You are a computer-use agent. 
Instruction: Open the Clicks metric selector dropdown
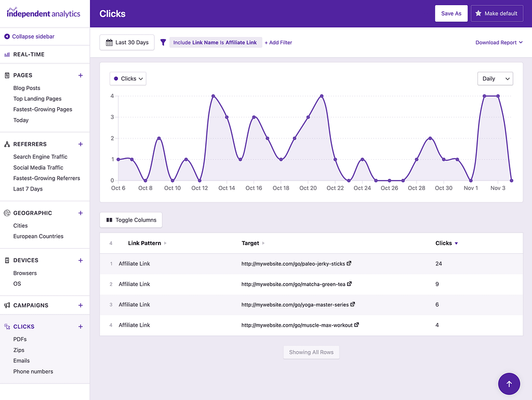tap(128, 78)
